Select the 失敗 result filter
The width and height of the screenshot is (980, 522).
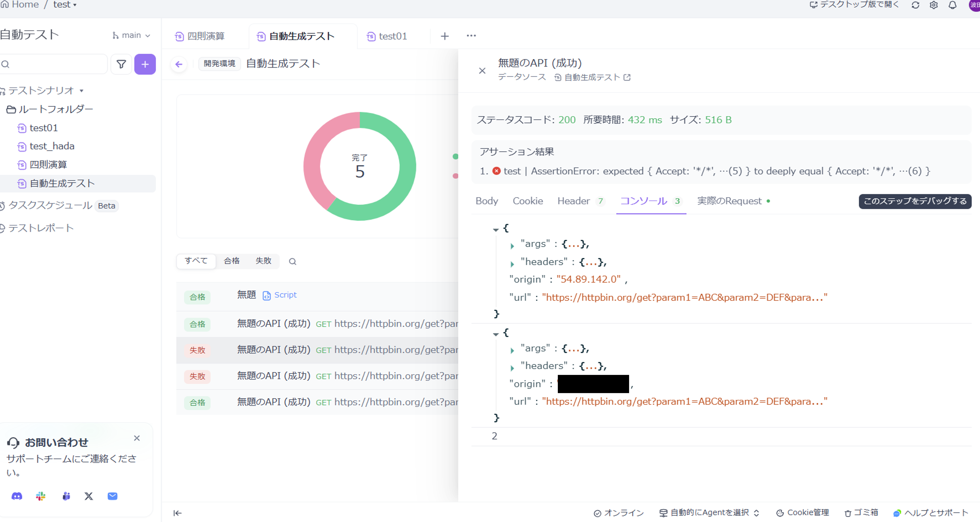(263, 261)
